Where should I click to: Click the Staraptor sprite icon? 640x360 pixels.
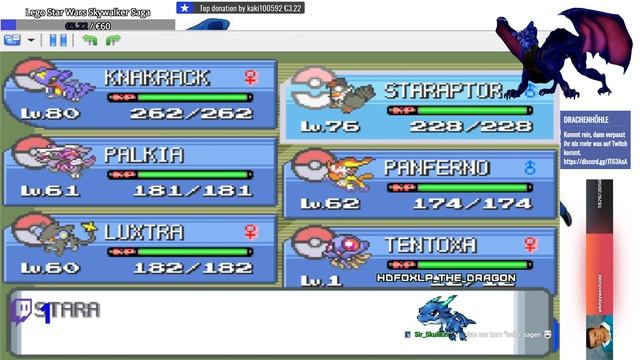pyautogui.click(x=351, y=96)
